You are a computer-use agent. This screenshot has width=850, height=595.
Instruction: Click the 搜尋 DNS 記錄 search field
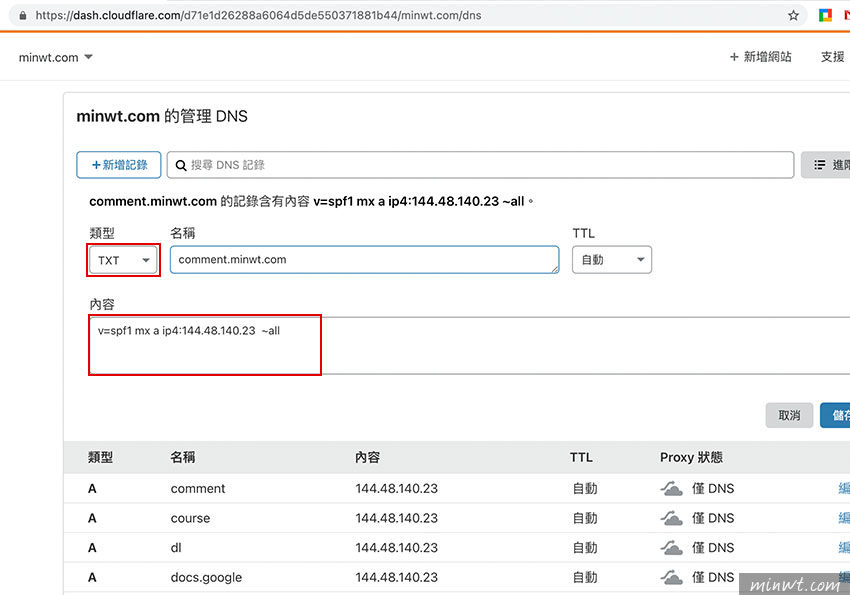480,165
